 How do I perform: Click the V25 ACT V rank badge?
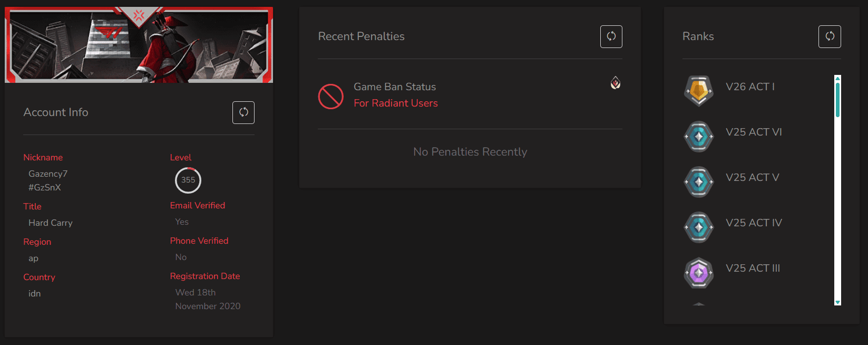(699, 181)
